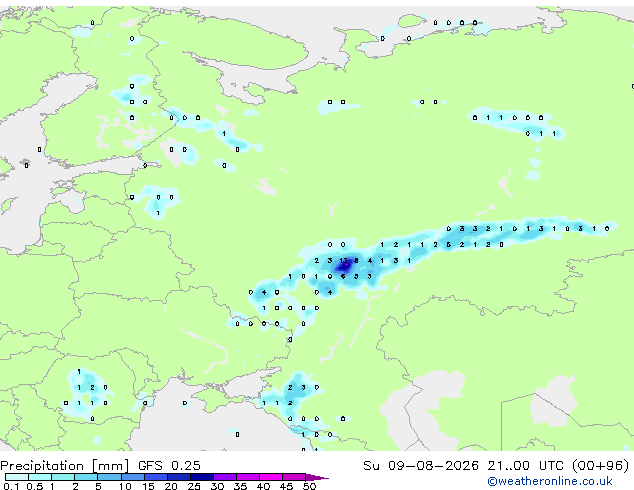This screenshot has height=490, width=634.
Task: Click the darkest navy legend swatch before 30
Action: pyautogui.click(x=202, y=477)
